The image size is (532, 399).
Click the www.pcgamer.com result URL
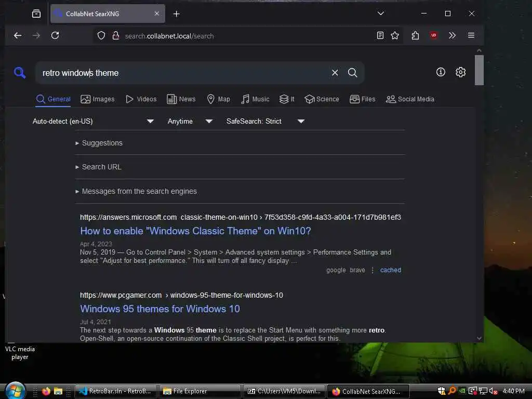pyautogui.click(x=181, y=295)
